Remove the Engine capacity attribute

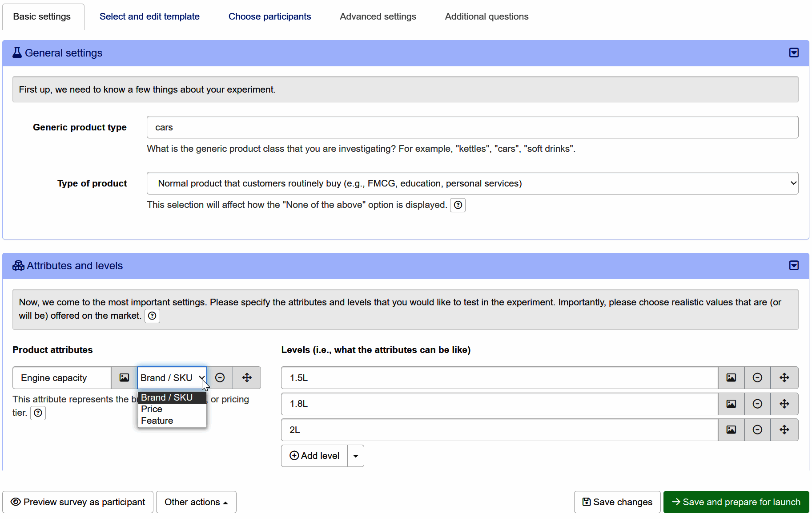(x=220, y=378)
